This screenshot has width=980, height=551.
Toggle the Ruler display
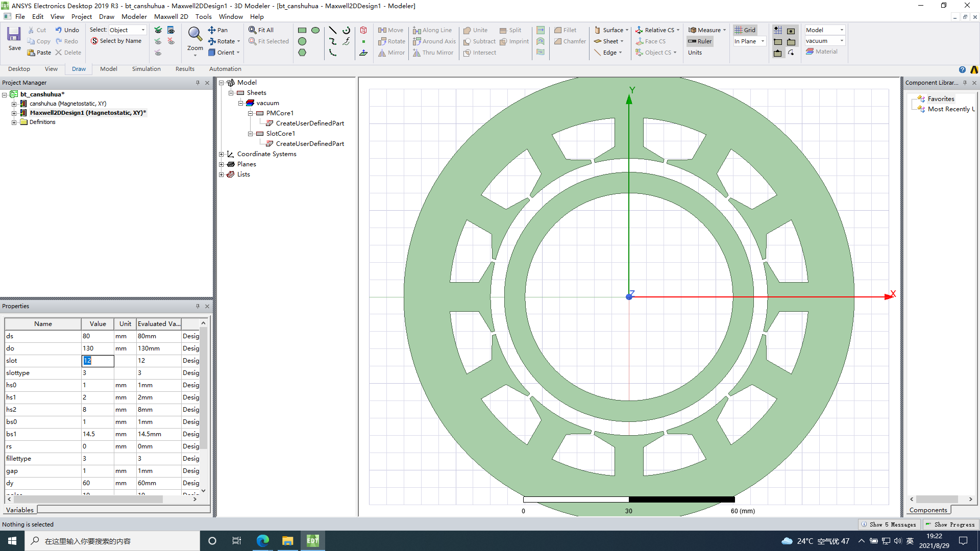click(x=700, y=41)
